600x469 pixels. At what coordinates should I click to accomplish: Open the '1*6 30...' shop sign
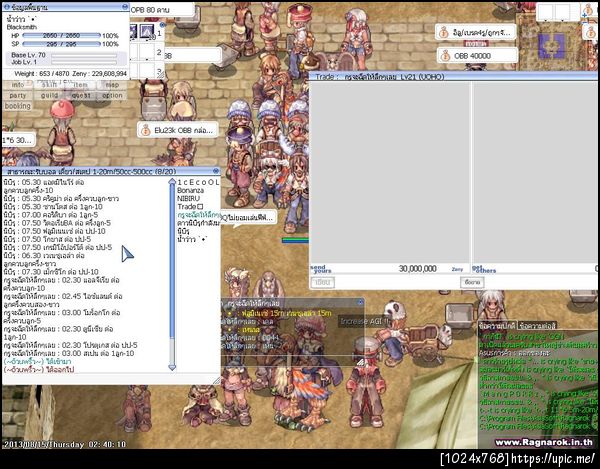click(18, 140)
